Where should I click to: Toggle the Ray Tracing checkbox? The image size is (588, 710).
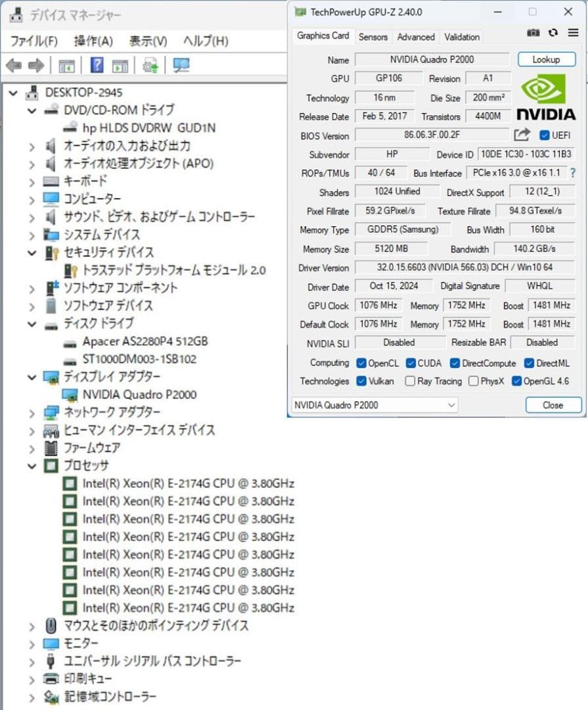click(x=409, y=381)
